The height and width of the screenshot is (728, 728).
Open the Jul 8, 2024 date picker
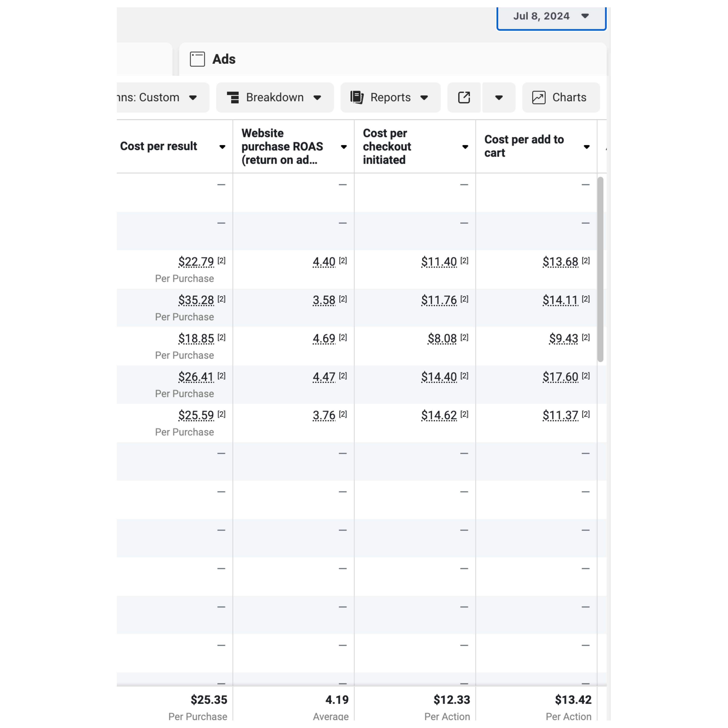click(550, 16)
